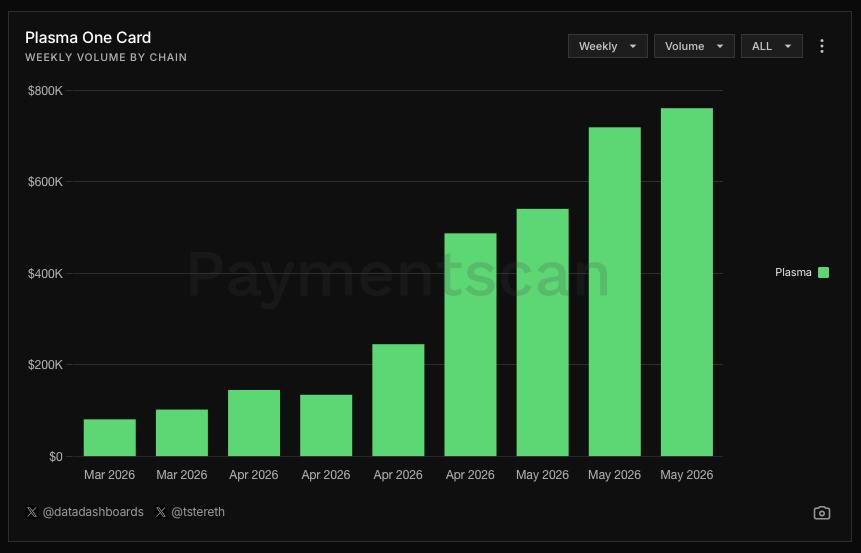Select the first Apr 2026 bar near $145K
The image size is (861, 553).
click(254, 423)
